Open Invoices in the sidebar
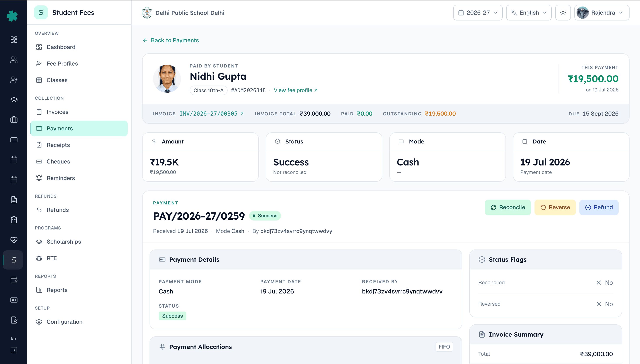The height and width of the screenshot is (364, 640). pos(79,112)
